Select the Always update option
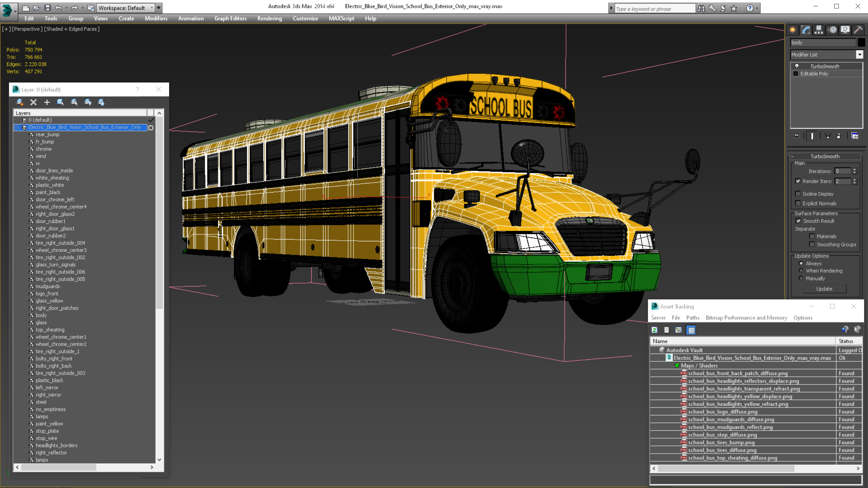Viewport: 868px width, 488px height. [x=801, y=263]
